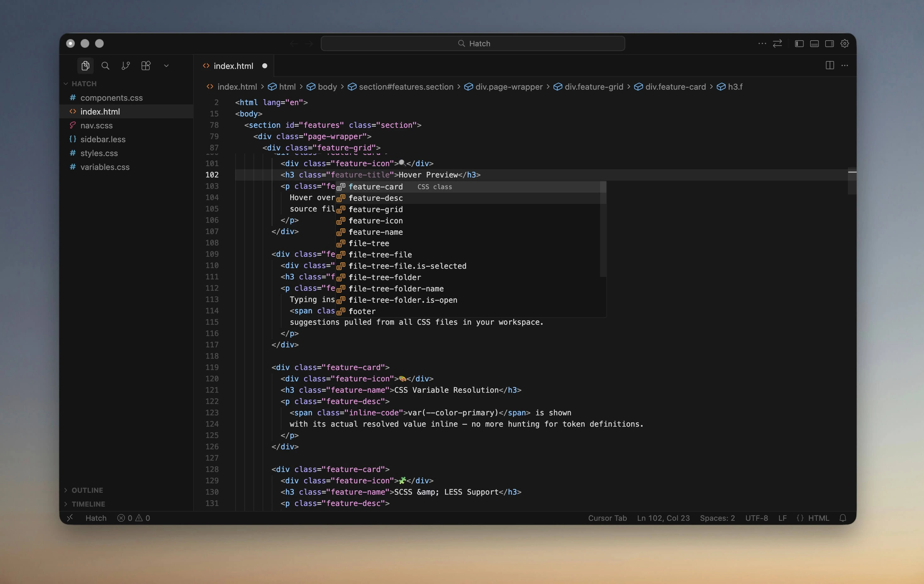Click the split editor icon
Viewport: 924px width, 584px height.
click(x=830, y=65)
